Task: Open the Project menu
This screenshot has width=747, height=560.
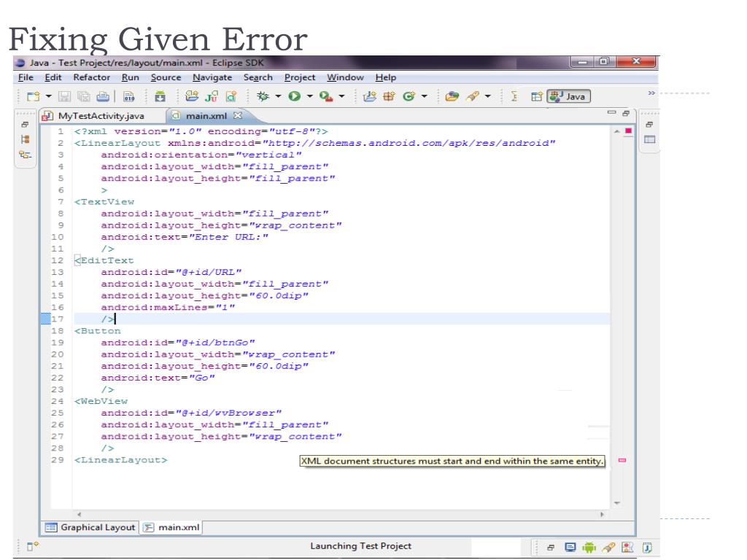Action: pyautogui.click(x=300, y=77)
